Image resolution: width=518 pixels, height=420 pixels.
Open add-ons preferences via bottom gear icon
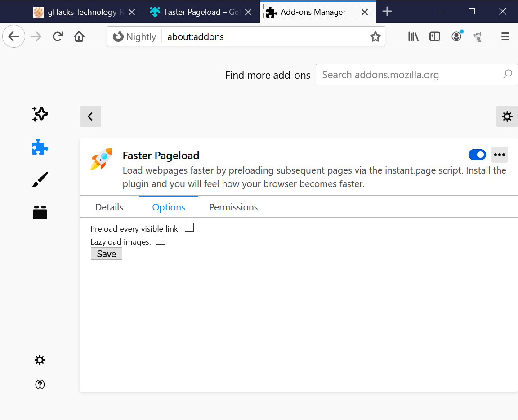click(x=40, y=360)
